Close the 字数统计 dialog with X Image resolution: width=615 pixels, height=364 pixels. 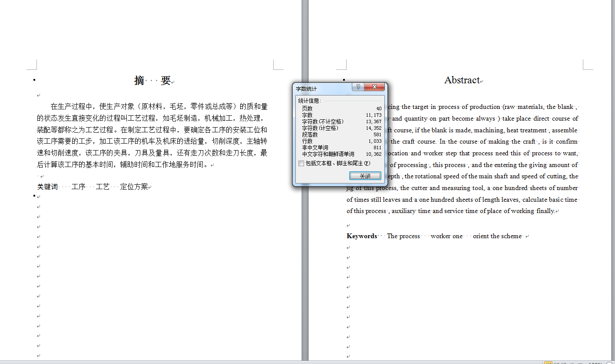point(374,87)
